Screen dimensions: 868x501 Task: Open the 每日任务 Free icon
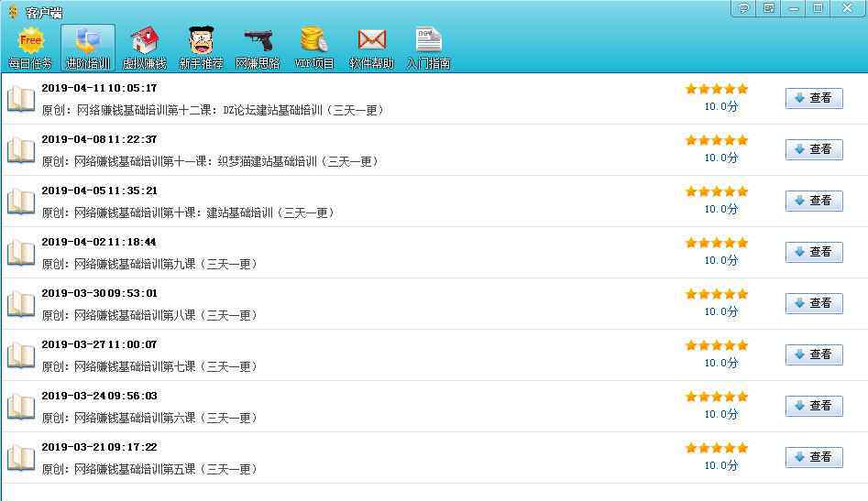point(30,49)
